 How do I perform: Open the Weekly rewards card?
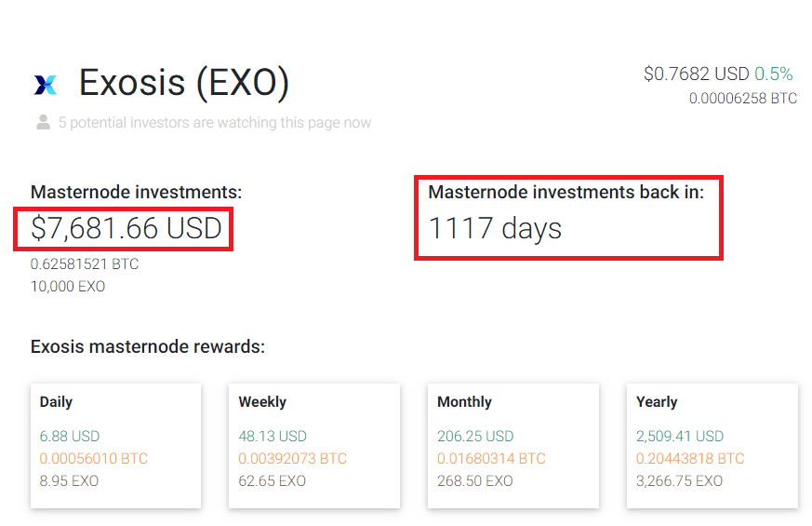pos(314,445)
